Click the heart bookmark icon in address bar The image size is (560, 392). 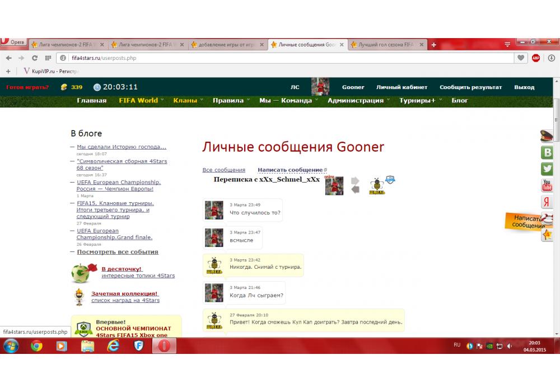[521, 58]
